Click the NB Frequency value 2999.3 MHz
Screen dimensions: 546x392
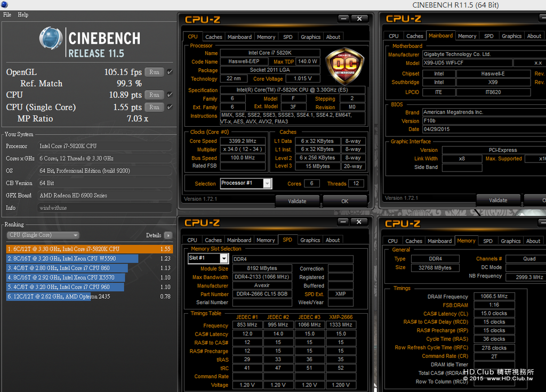click(526, 277)
